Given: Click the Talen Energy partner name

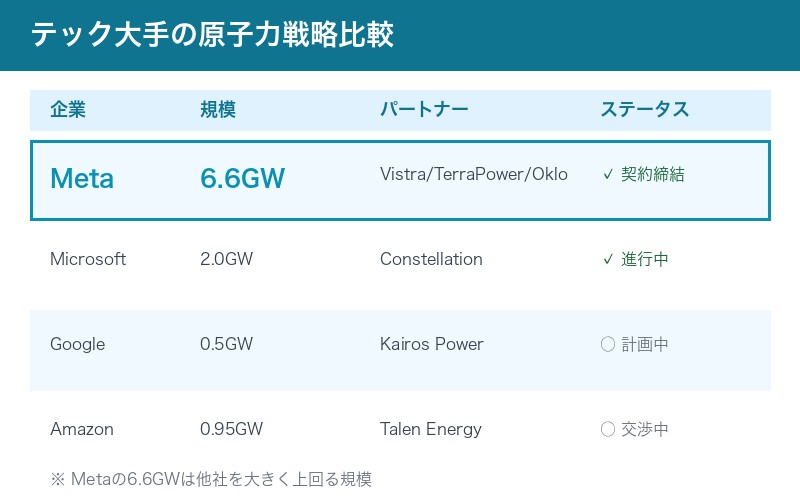Looking at the screenshot, I should 431,429.
